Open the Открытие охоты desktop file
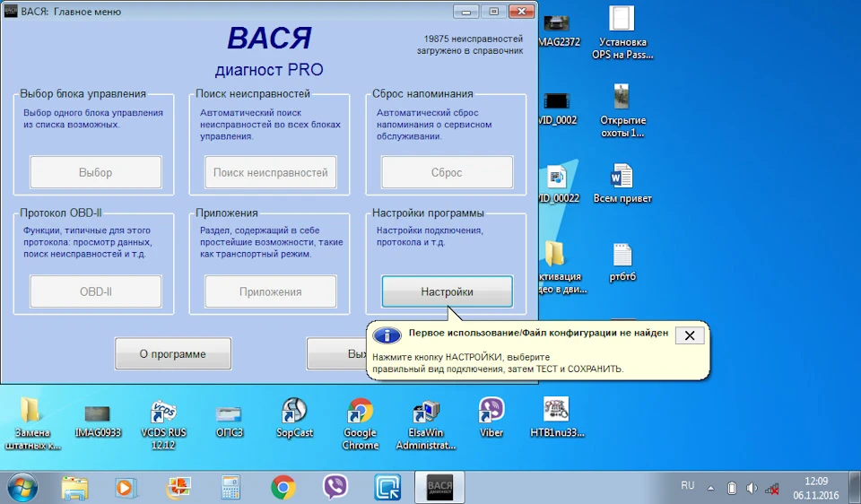The height and width of the screenshot is (504, 861). [622, 111]
